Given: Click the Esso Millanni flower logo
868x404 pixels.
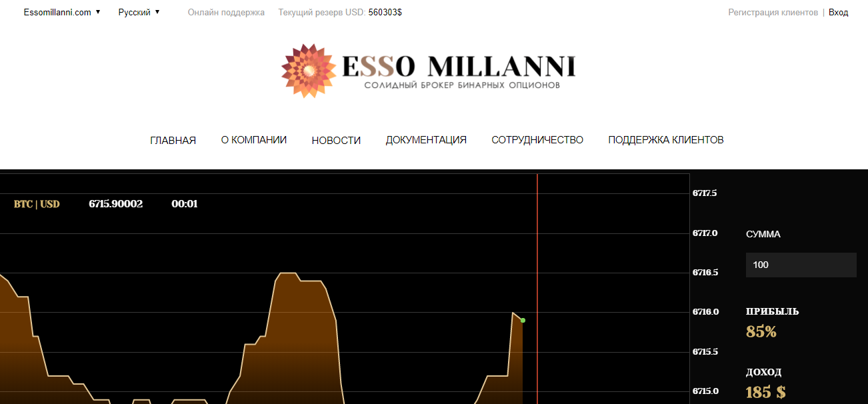Looking at the screenshot, I should (x=308, y=71).
